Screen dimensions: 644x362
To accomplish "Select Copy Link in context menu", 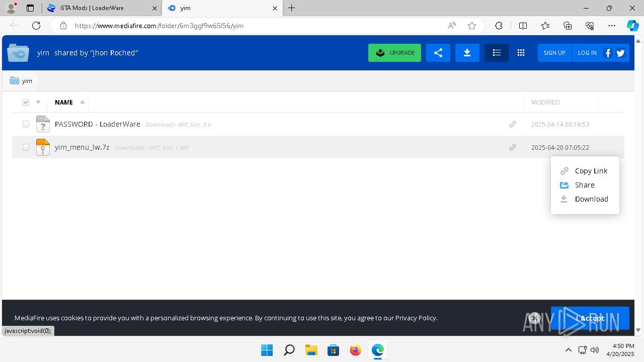I will 585,171.
